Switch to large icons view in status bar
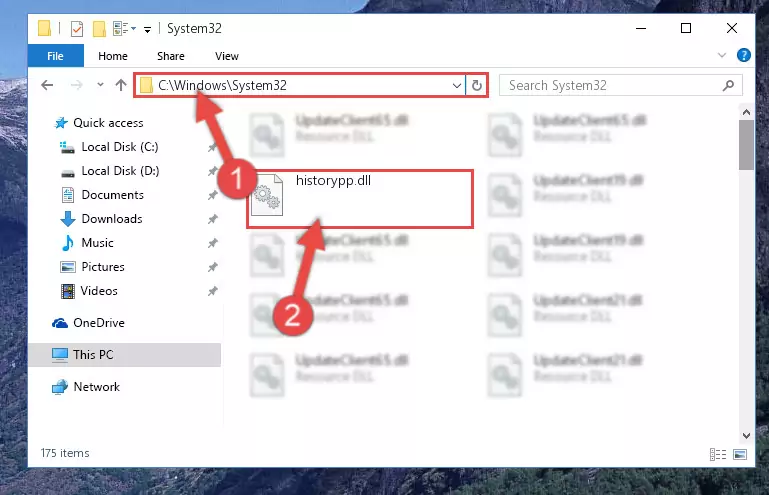Image resolution: width=769 pixels, height=495 pixels. 740,454
